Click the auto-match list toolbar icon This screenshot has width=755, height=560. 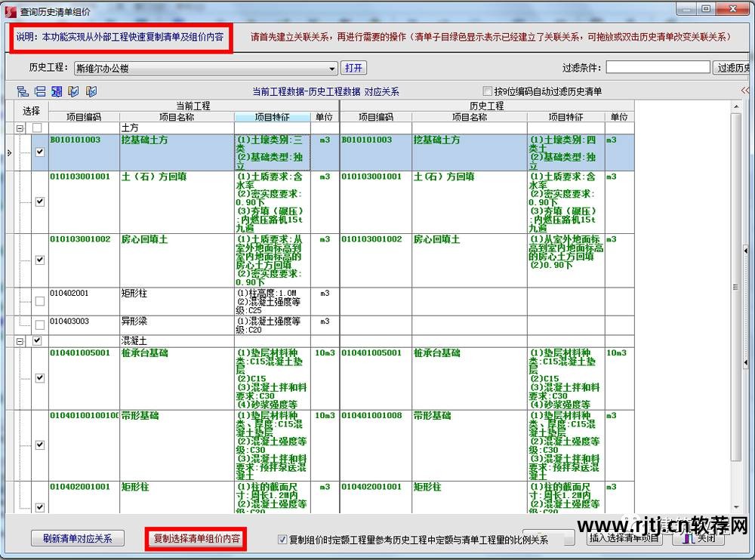(57, 91)
